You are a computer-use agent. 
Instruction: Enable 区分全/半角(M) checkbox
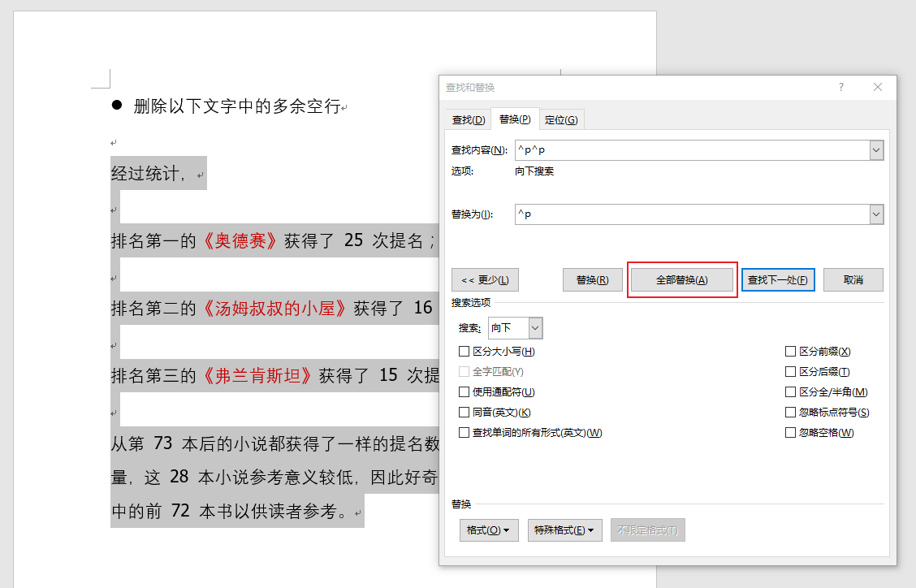pos(790,392)
